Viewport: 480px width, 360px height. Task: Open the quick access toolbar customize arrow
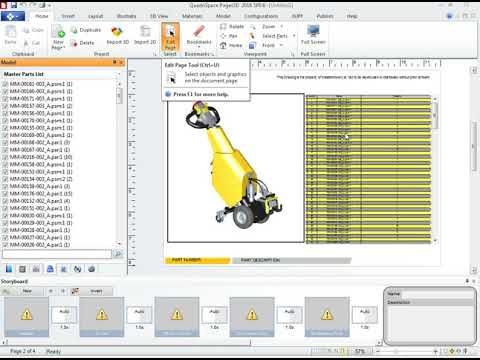(x=49, y=5)
